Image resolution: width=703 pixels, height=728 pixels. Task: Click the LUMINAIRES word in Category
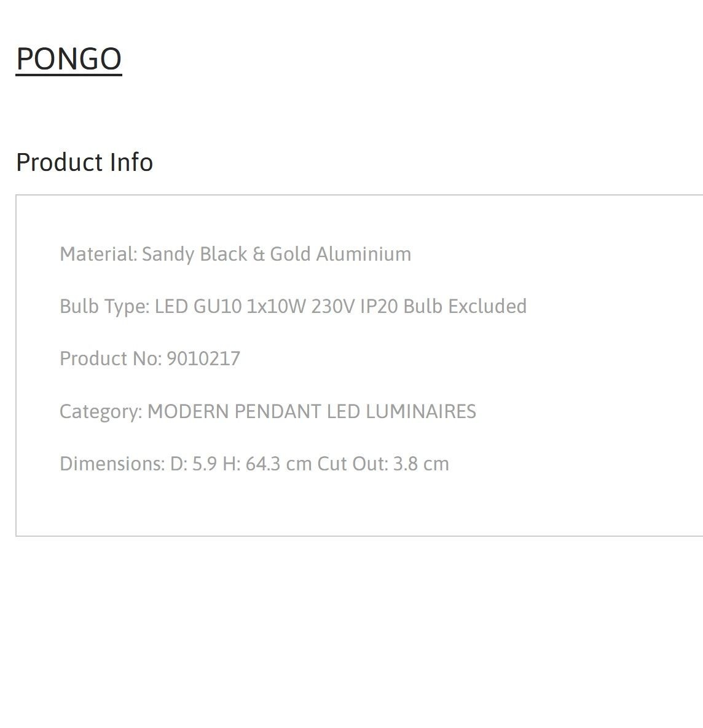click(421, 411)
